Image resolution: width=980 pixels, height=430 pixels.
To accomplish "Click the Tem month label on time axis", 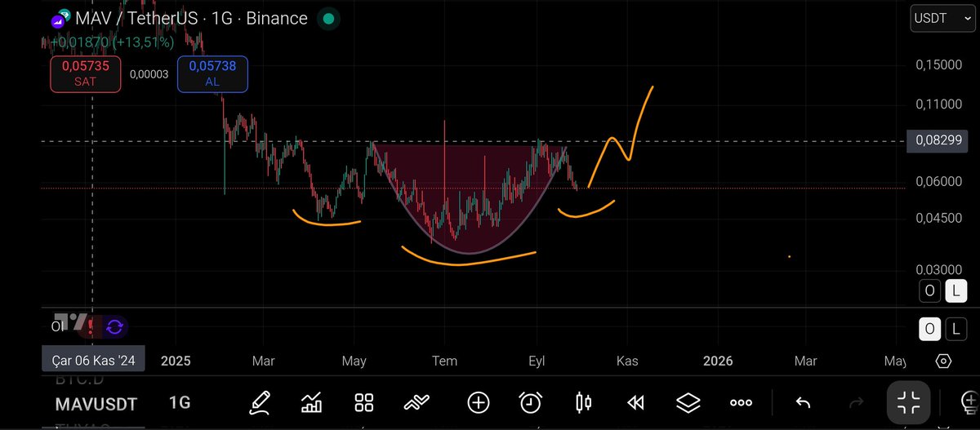I will [x=444, y=361].
